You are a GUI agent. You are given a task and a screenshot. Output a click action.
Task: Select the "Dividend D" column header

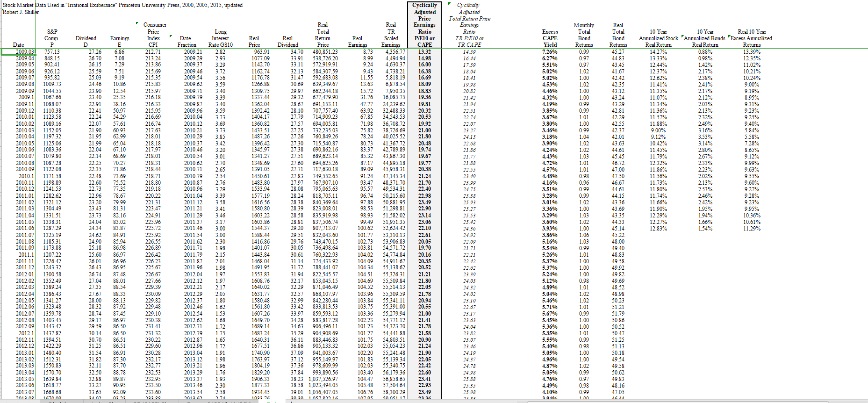pos(86,42)
